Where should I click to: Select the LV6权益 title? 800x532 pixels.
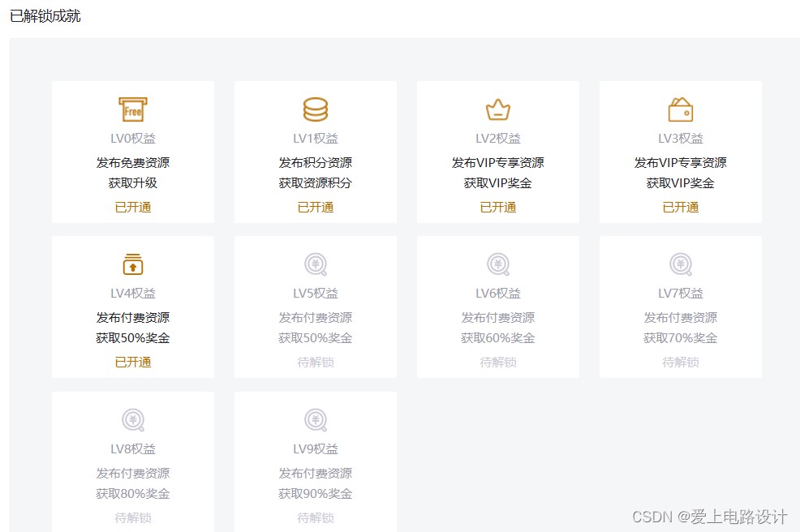coord(498,294)
